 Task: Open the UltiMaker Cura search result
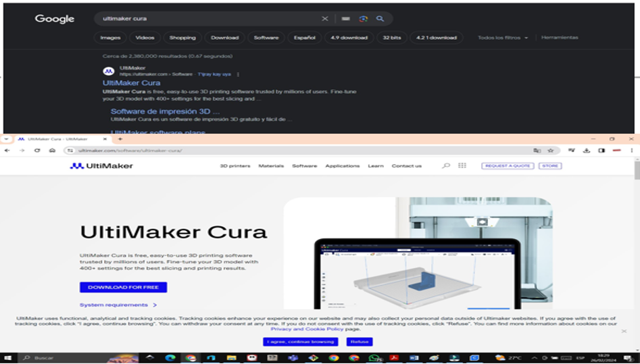coord(131,83)
